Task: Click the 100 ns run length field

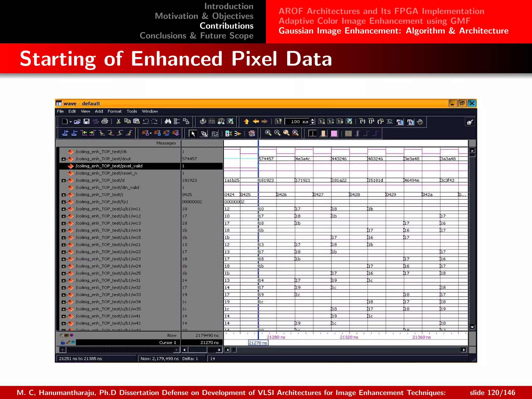Action: click(297, 121)
